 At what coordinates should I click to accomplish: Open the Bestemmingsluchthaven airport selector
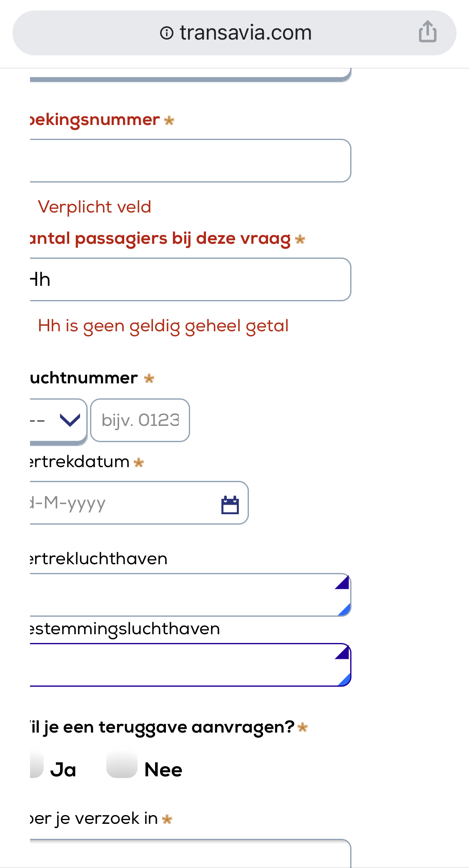tap(183, 665)
